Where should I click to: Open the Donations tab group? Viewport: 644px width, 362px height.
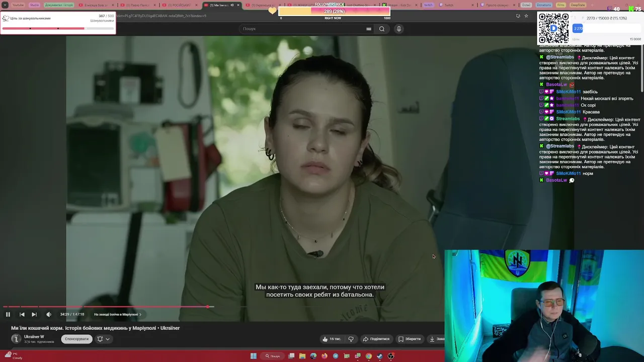click(544, 5)
